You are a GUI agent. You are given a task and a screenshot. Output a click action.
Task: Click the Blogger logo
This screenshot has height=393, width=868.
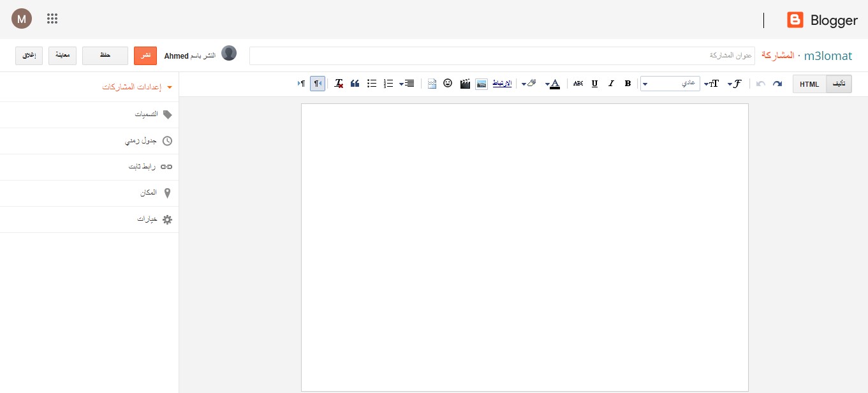point(822,20)
